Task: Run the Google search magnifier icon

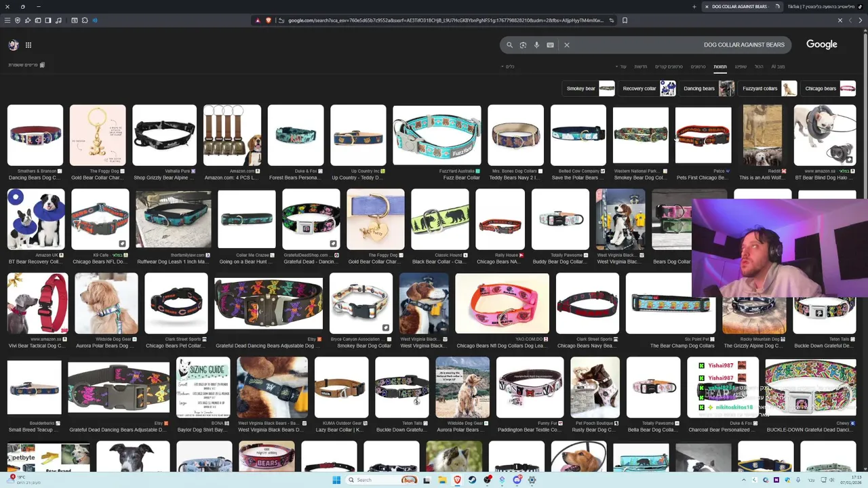Action: click(509, 45)
